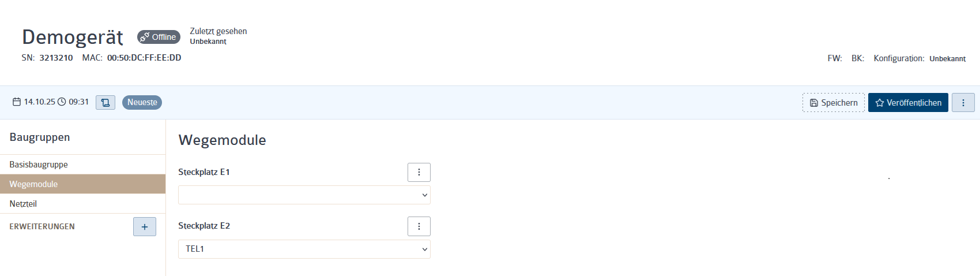This screenshot has width=980, height=276.
Task: Click the Neueste version tag
Action: tap(142, 102)
